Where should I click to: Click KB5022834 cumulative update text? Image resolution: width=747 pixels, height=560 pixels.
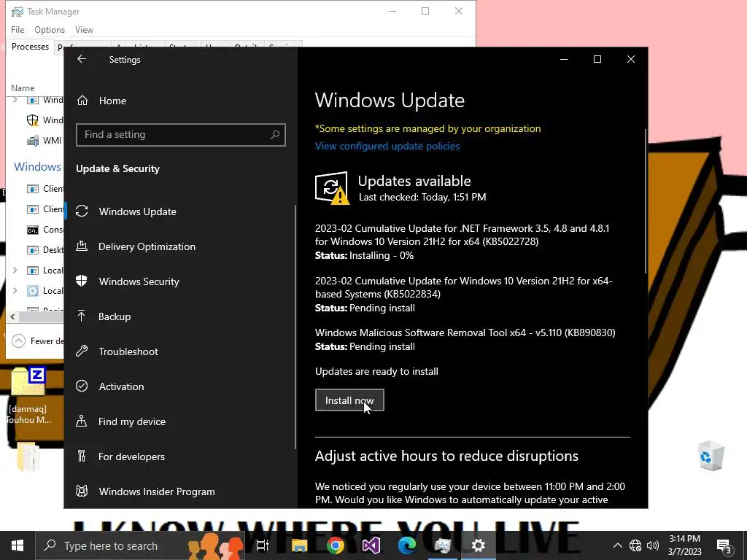[463, 287]
